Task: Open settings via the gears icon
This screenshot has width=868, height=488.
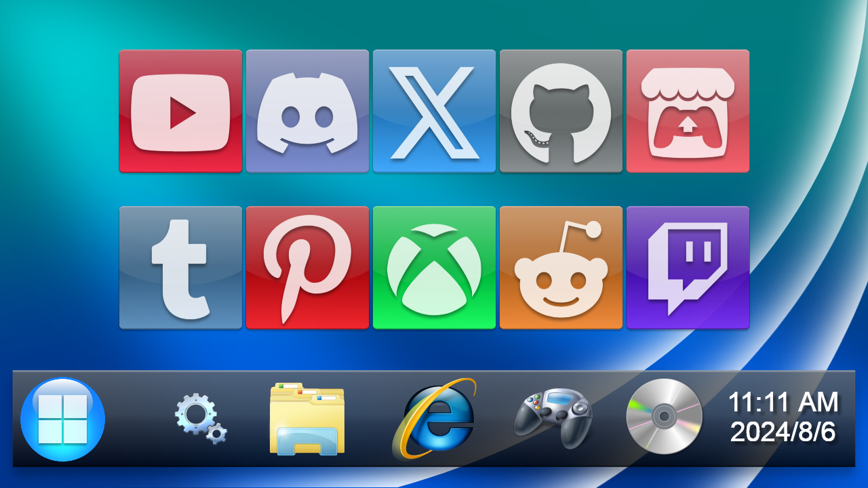Action: (x=201, y=418)
